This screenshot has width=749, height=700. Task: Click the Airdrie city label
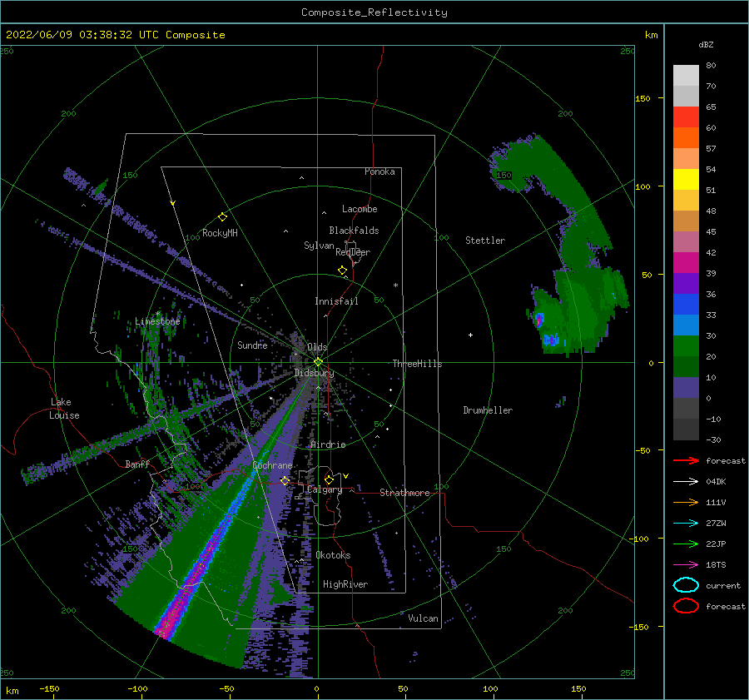(x=328, y=444)
